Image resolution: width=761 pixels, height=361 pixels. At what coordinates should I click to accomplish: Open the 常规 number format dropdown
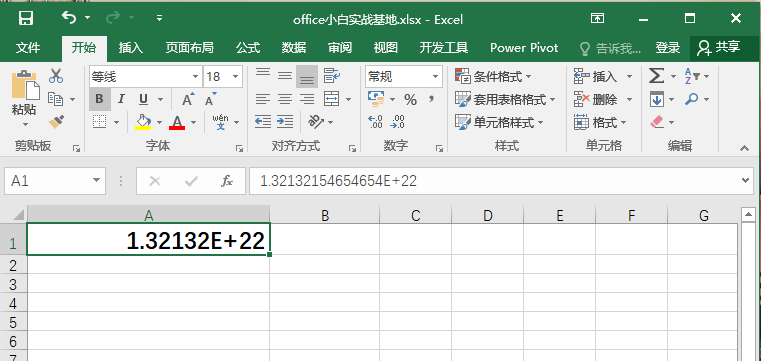coord(435,77)
